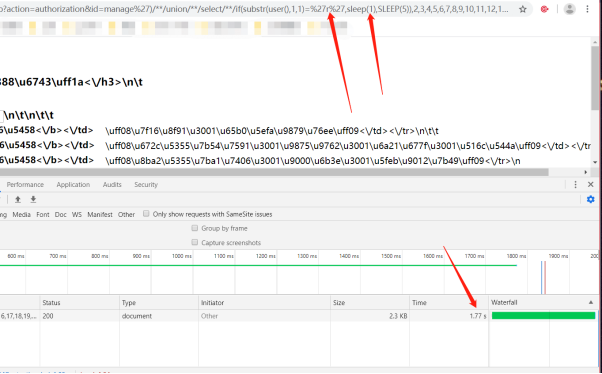602x374 pixels.
Task: Open the Chrome three-dot menu
Action: point(587,9)
